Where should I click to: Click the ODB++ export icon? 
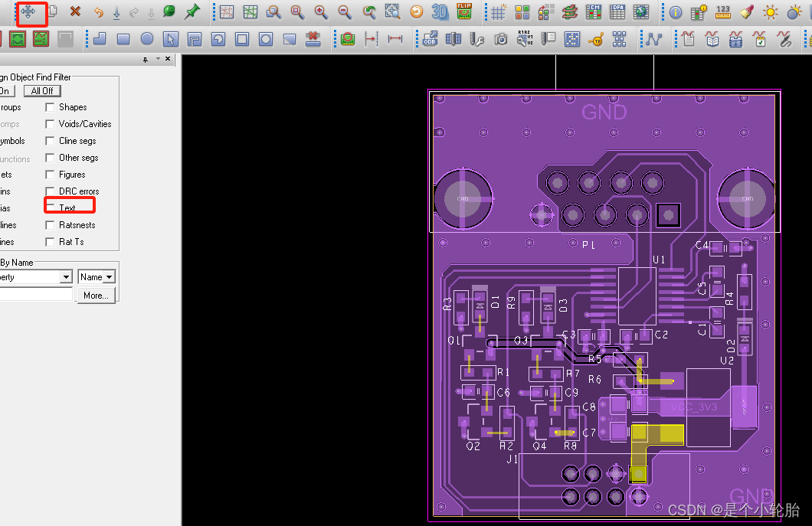pyautogui.click(x=429, y=39)
